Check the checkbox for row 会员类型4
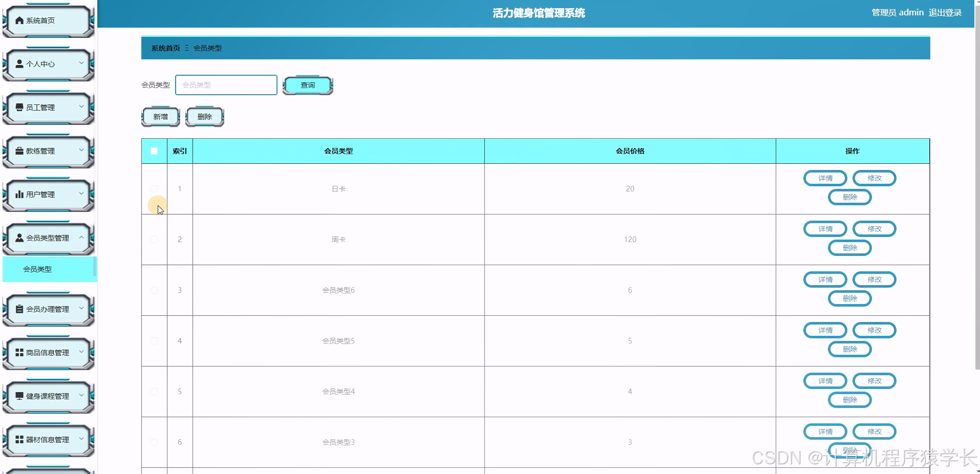The height and width of the screenshot is (474, 980). [154, 392]
